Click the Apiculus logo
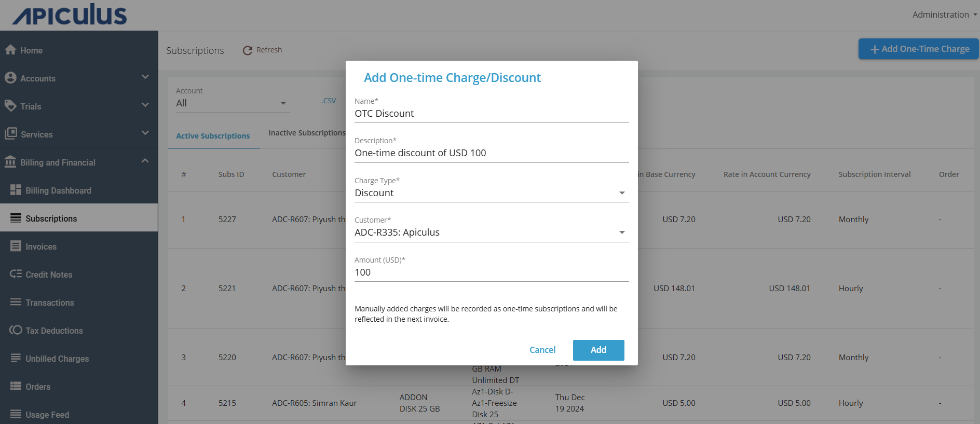This screenshot has width=980, height=424. (70, 15)
